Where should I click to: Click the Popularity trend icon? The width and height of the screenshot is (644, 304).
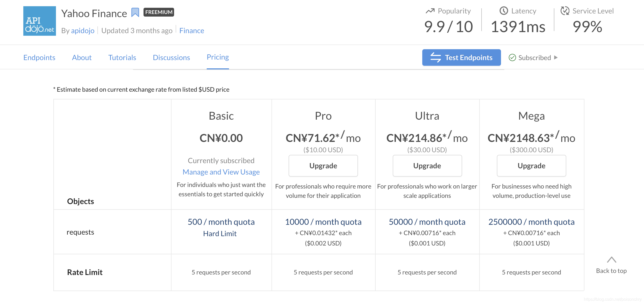(x=430, y=11)
